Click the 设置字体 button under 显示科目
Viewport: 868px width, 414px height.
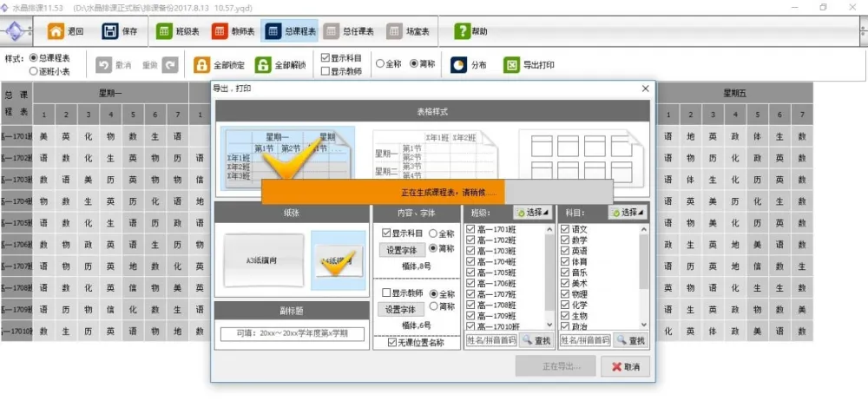coord(401,250)
